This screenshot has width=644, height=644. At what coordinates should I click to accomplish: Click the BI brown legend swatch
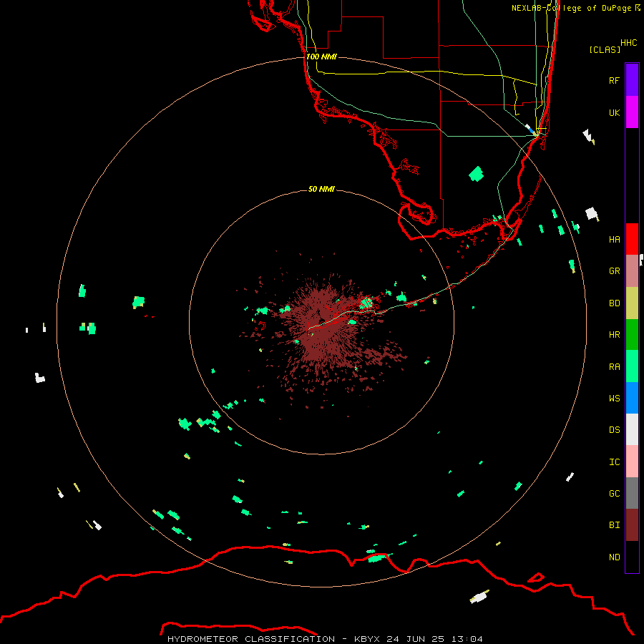tap(632, 525)
